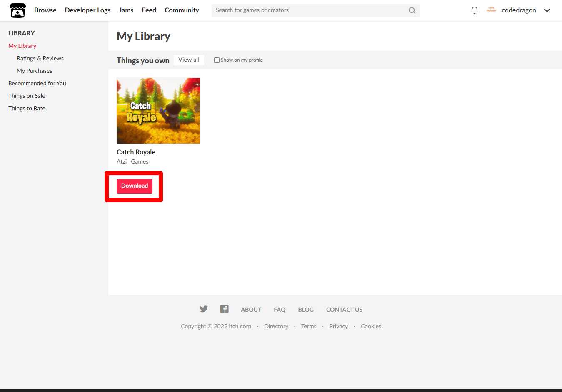Open the Browse menu
This screenshot has height=392, width=562.
tap(45, 10)
